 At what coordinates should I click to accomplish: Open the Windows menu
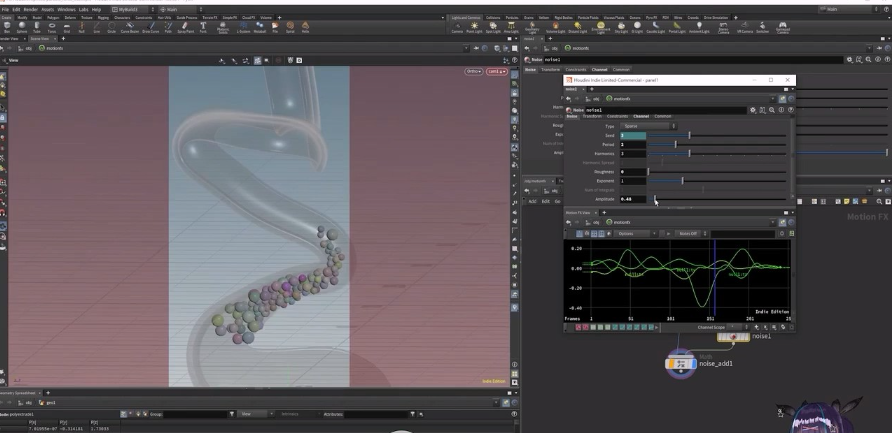click(x=66, y=9)
